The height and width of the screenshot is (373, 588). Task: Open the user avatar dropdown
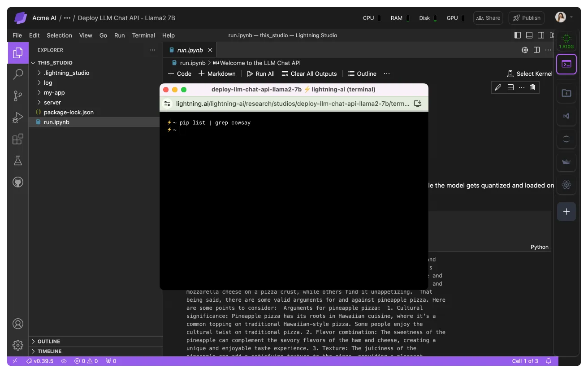(564, 17)
